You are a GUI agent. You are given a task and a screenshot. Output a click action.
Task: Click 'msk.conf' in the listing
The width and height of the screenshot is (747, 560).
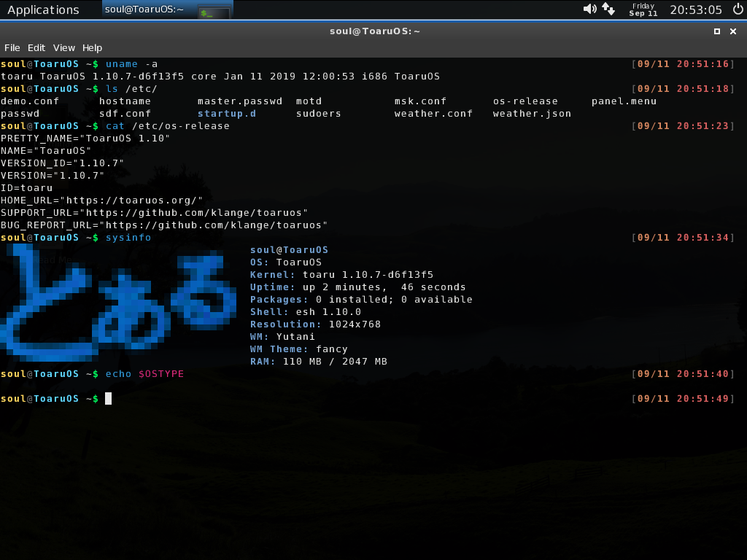click(420, 101)
